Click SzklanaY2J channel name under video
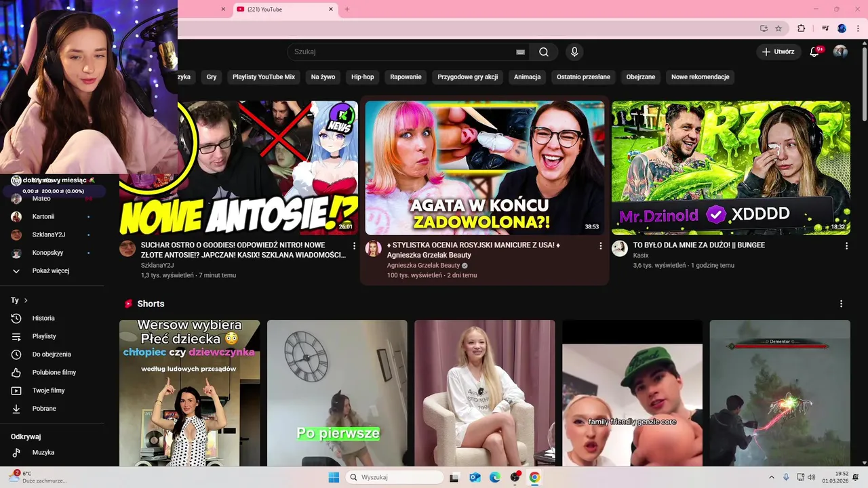This screenshot has height=488, width=868. (x=157, y=265)
